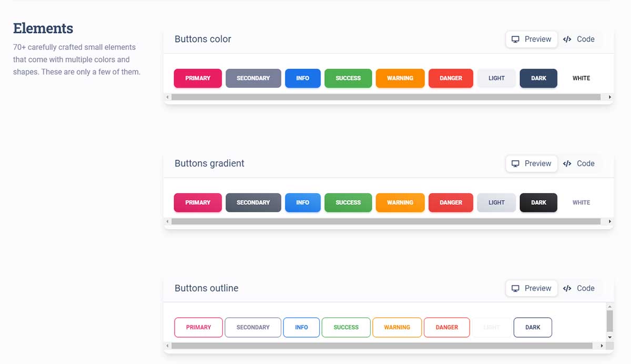Click the code icon beside Buttons color Code
The image size is (631, 364).
pyautogui.click(x=567, y=39)
